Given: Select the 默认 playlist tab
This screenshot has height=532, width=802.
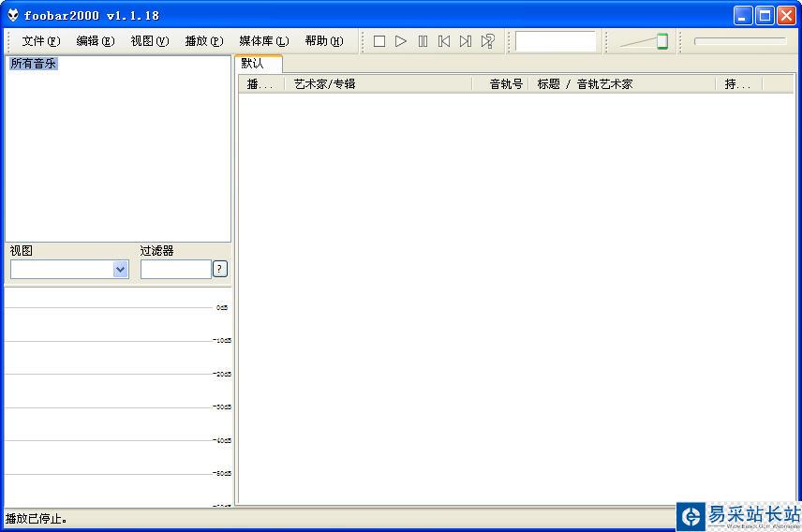Looking at the screenshot, I should 259,64.
